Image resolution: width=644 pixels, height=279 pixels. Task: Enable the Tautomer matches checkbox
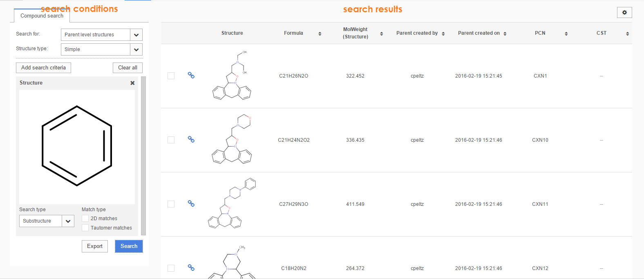pos(85,228)
